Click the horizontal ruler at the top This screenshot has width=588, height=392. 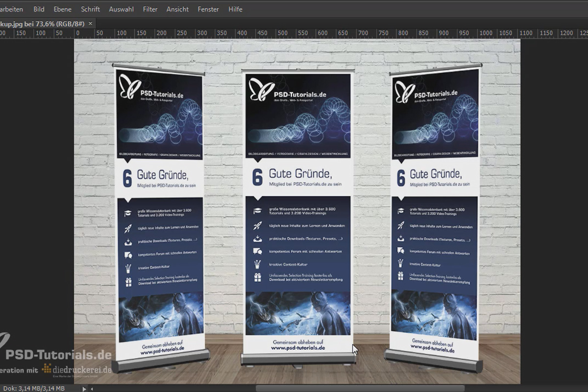294,33
